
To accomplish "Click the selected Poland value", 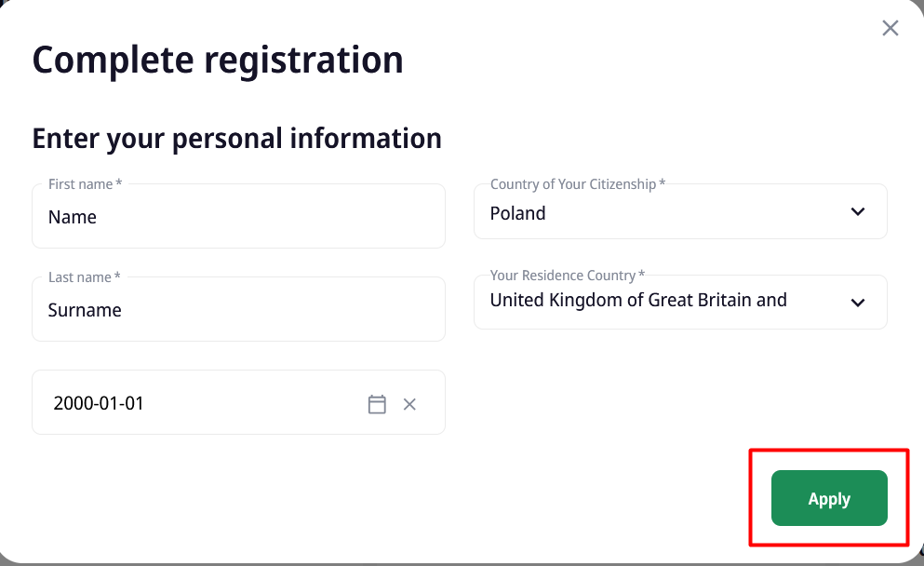I will click(518, 213).
